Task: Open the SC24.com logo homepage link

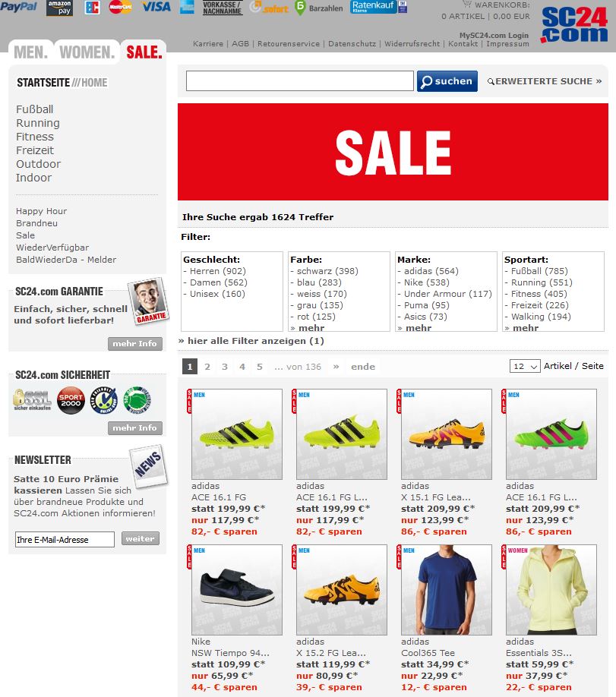Action: (574, 25)
